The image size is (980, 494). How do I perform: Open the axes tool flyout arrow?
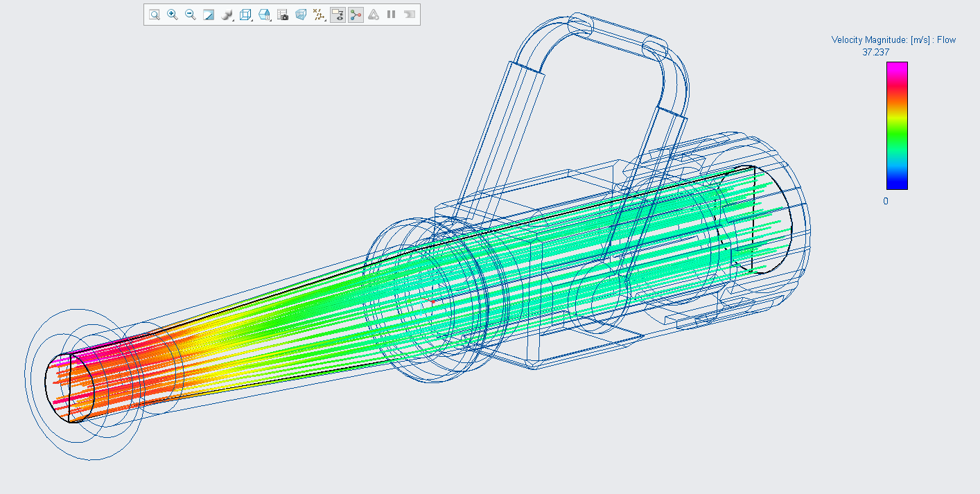click(x=325, y=21)
